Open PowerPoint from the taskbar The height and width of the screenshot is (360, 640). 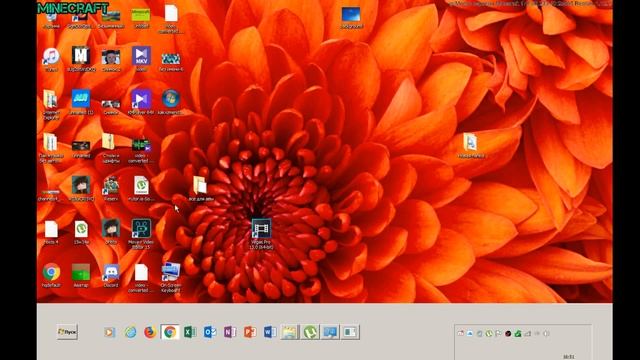(x=250, y=332)
